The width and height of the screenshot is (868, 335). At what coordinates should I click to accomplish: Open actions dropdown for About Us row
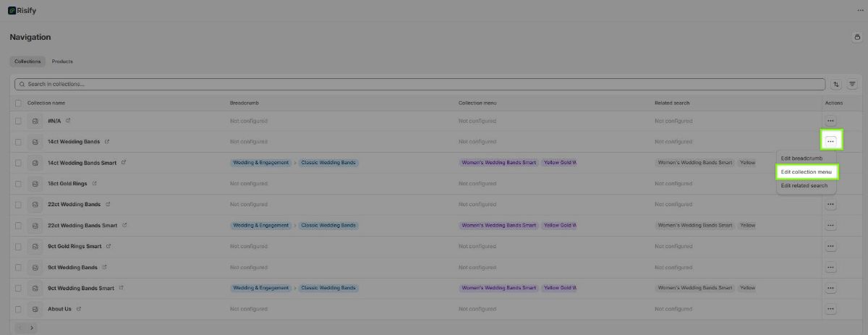(830, 309)
